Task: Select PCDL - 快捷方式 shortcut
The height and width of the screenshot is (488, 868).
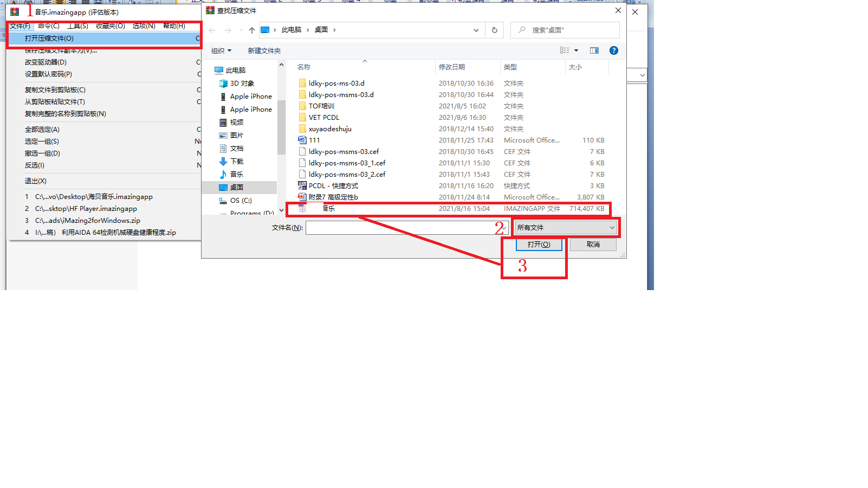Action: (x=333, y=186)
